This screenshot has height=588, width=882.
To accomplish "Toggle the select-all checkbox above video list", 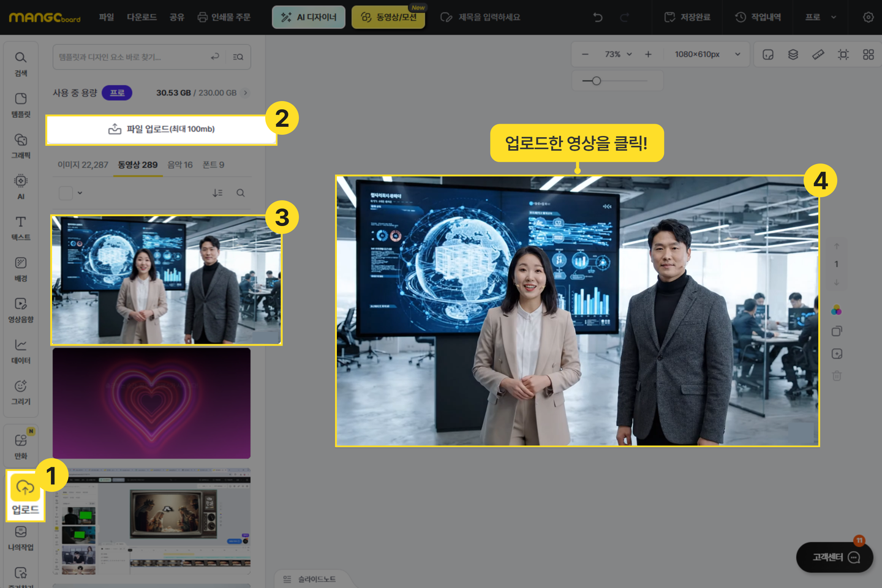I will pos(66,193).
